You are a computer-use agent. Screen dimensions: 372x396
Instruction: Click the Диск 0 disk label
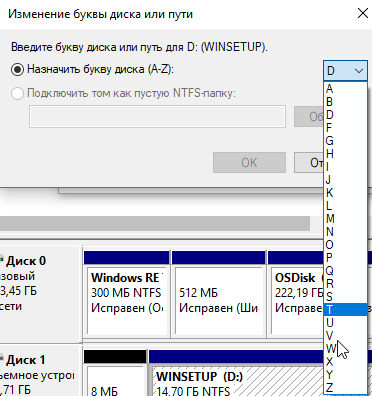(26, 261)
